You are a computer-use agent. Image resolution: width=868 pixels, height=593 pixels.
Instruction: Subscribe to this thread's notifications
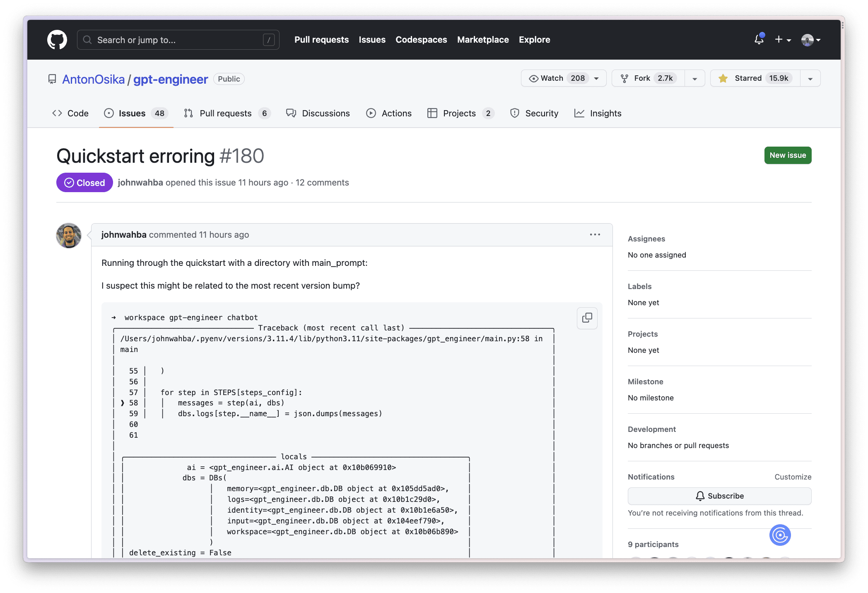(719, 496)
